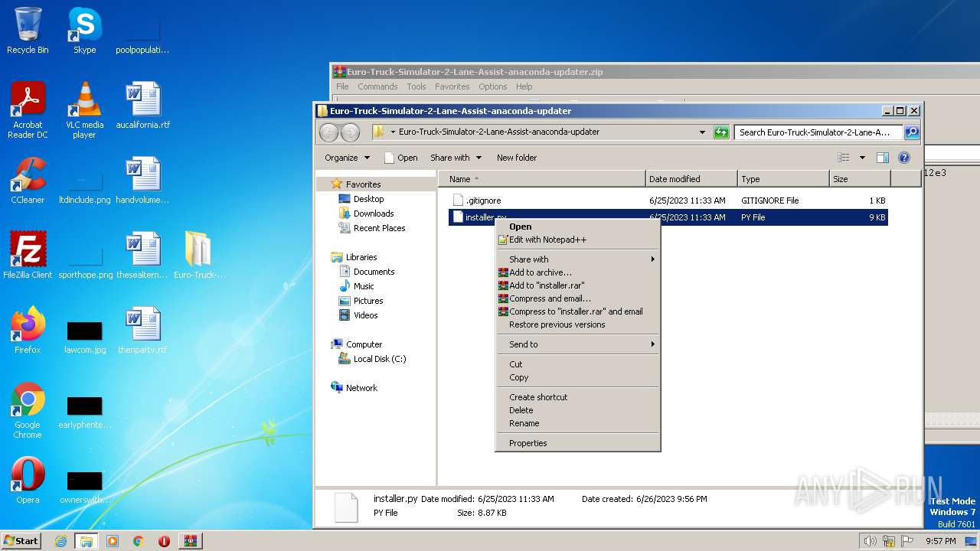The height and width of the screenshot is (551, 980).
Task: Select Add to "installer.rar"
Action: (x=578, y=285)
